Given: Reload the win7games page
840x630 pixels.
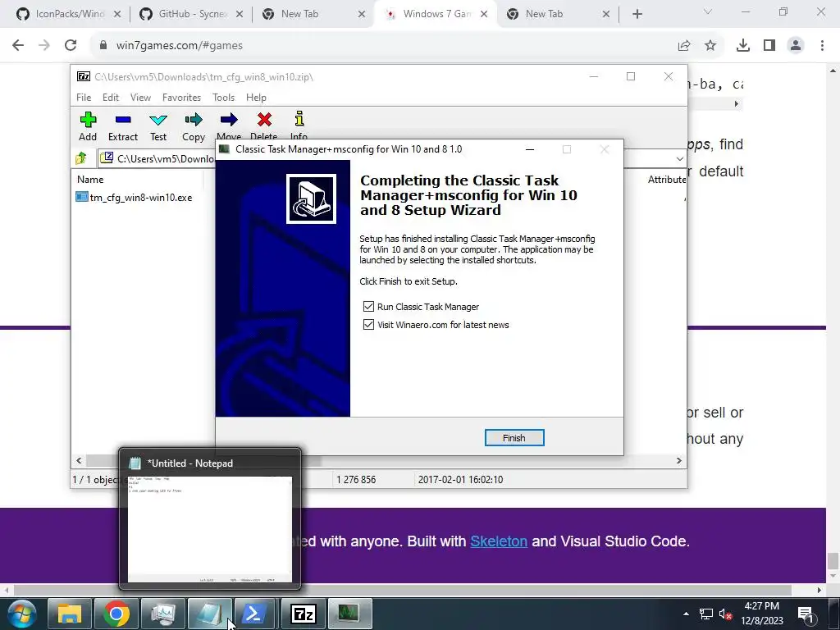Looking at the screenshot, I should click(71, 45).
